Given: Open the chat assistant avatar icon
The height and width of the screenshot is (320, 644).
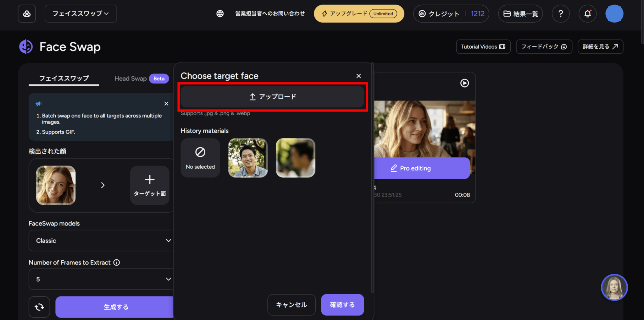Looking at the screenshot, I should pos(614,287).
